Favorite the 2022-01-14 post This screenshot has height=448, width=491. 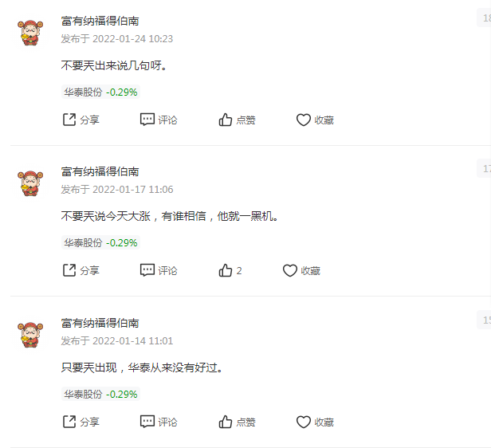pos(315,422)
